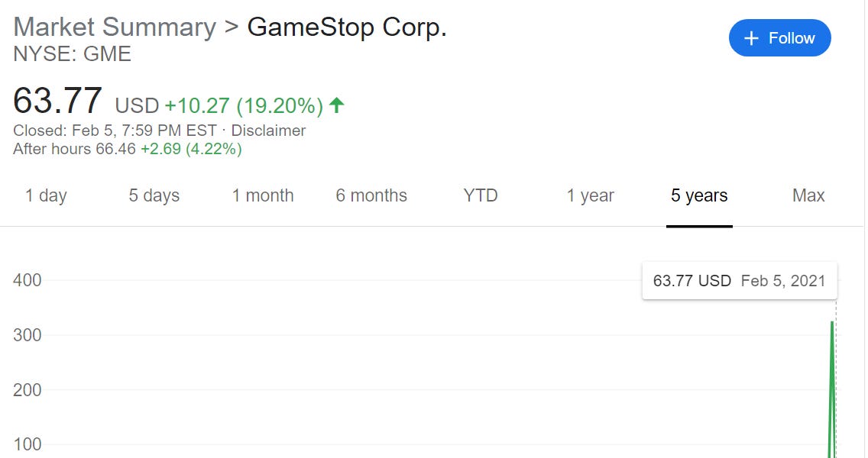The width and height of the screenshot is (868, 458).
Task: Click the Market Summary breadcrumb
Action: 115,27
